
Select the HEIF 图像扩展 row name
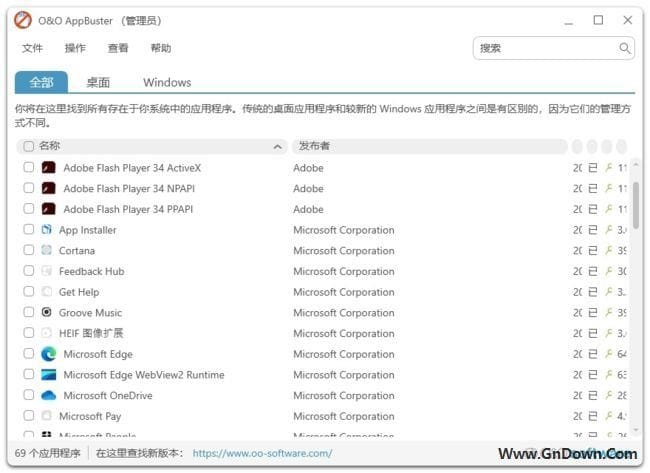pyautogui.click(x=91, y=333)
